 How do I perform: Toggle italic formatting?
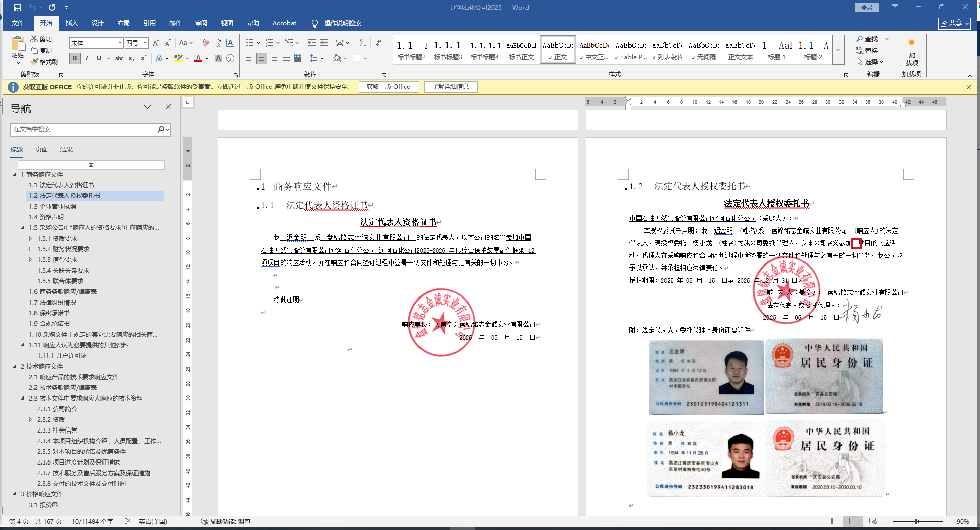tap(87, 58)
